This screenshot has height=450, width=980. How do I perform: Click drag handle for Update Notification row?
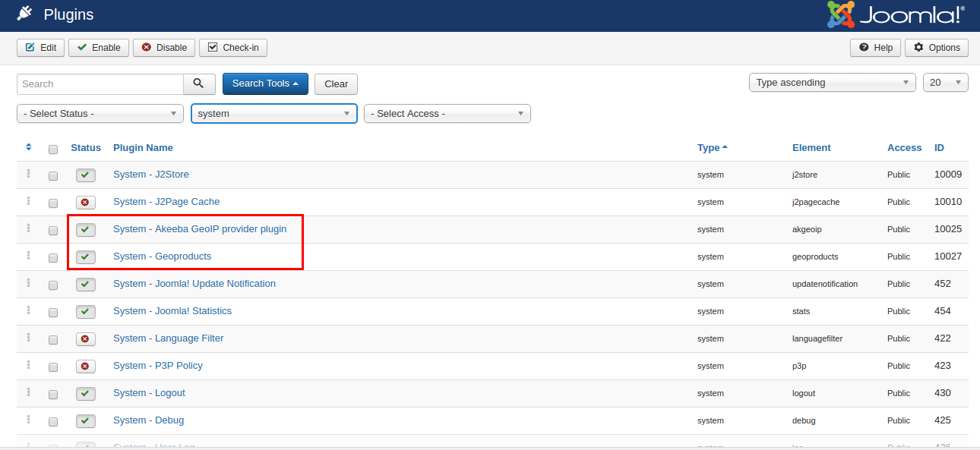(x=29, y=283)
